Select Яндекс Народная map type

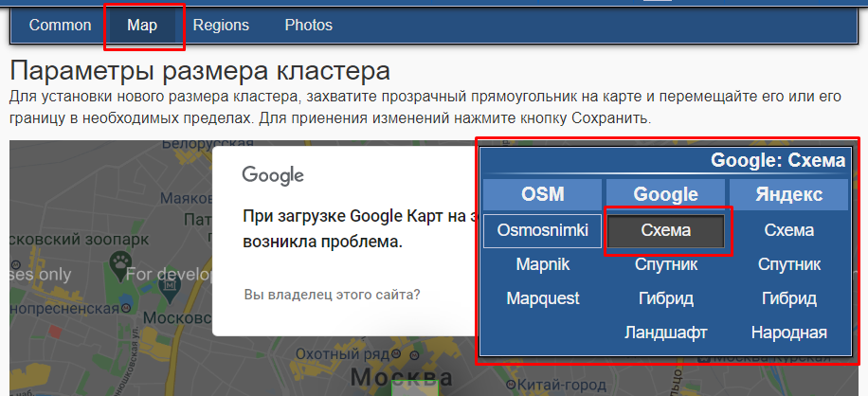[788, 333]
